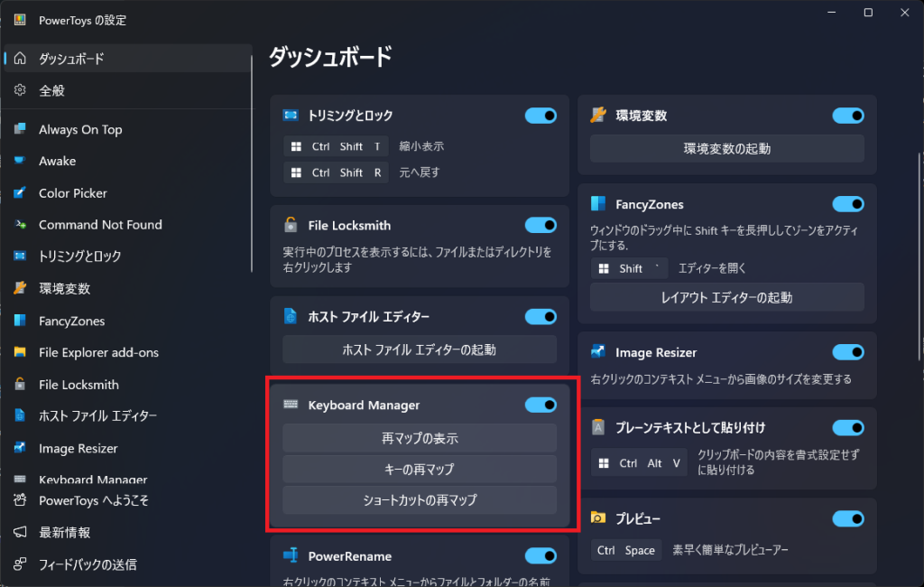Open フィードバックの送信 in sidebar
Image resolution: width=924 pixels, height=587 pixels.
tap(128, 564)
